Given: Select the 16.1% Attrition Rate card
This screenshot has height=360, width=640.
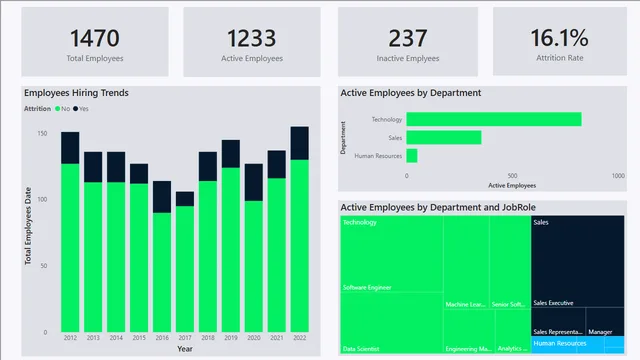Looking at the screenshot, I should 560,41.
